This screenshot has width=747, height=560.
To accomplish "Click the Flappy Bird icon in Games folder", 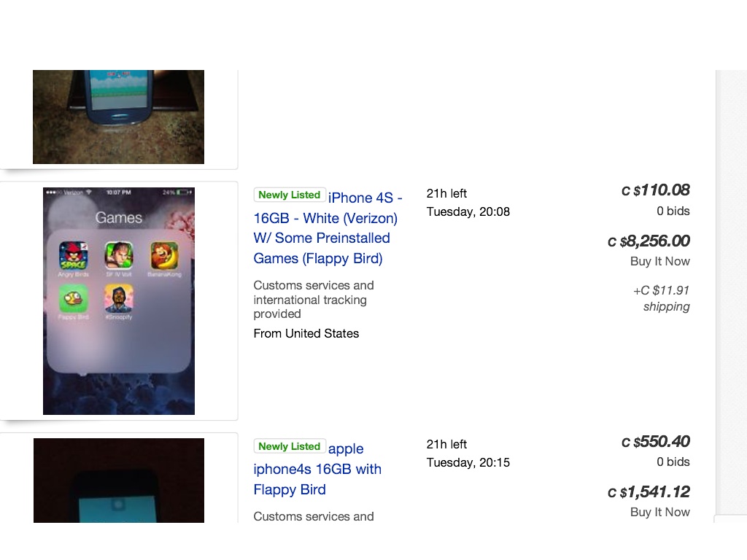I will click(73, 298).
